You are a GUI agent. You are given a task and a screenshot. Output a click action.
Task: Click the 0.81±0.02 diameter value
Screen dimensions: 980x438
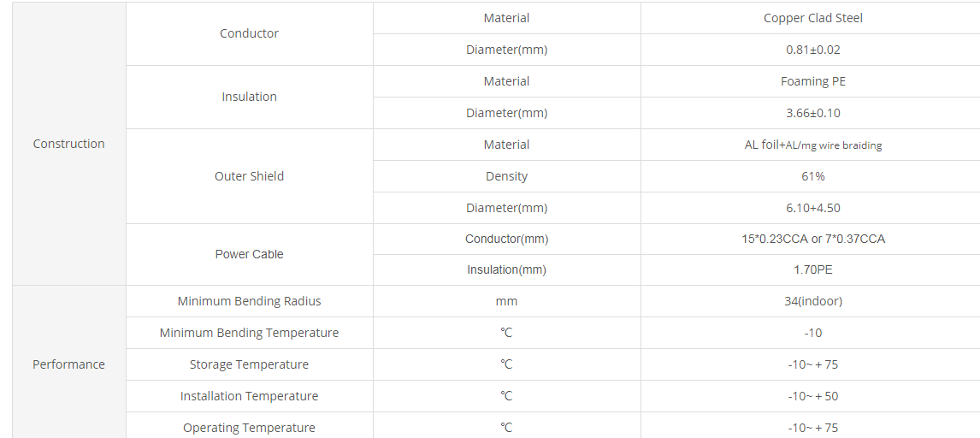[812, 50]
